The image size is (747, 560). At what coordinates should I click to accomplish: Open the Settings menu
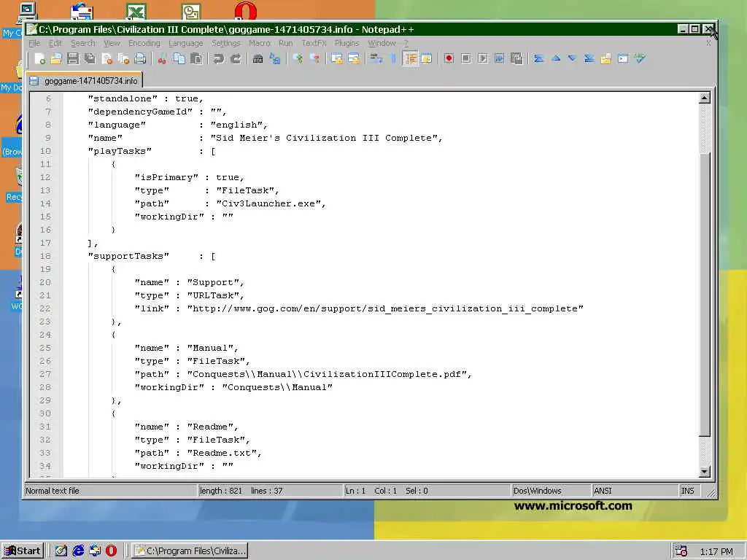226,43
